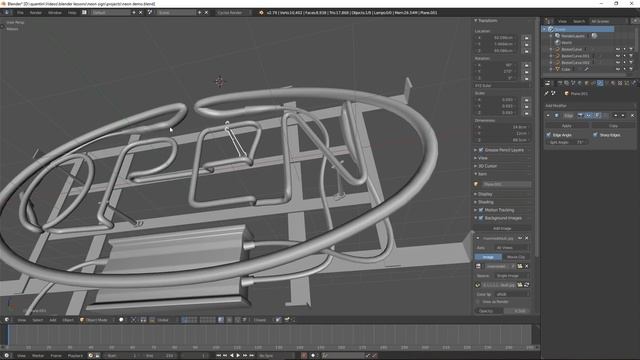640x360 pixels.
Task: Select BezierCurve.002 in the outliner
Action: point(575,63)
